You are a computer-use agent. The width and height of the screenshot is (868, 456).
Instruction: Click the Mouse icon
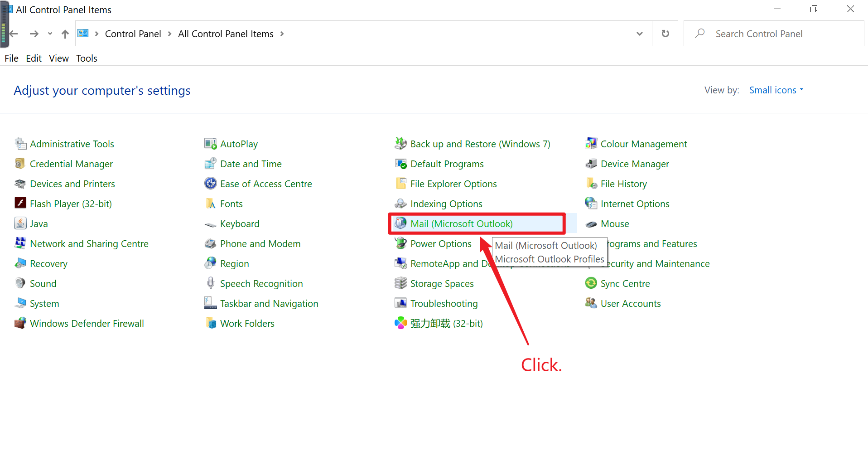pyautogui.click(x=591, y=224)
